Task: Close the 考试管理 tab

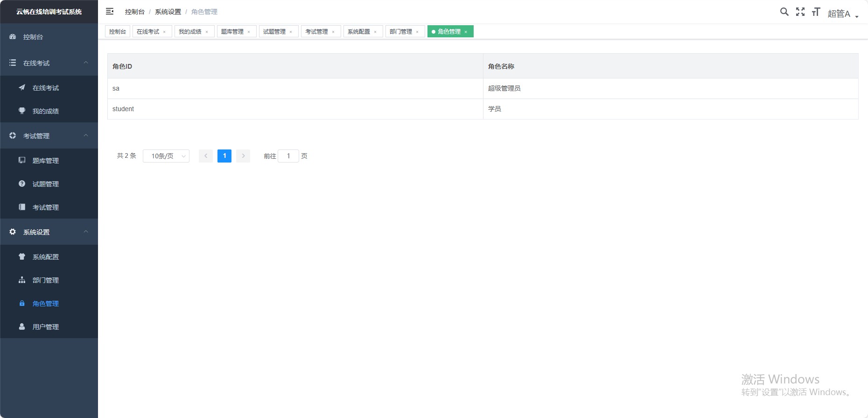Action: point(333,32)
